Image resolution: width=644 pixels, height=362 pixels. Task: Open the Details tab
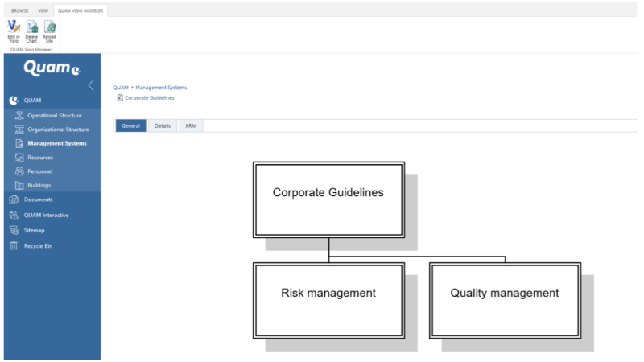point(163,126)
